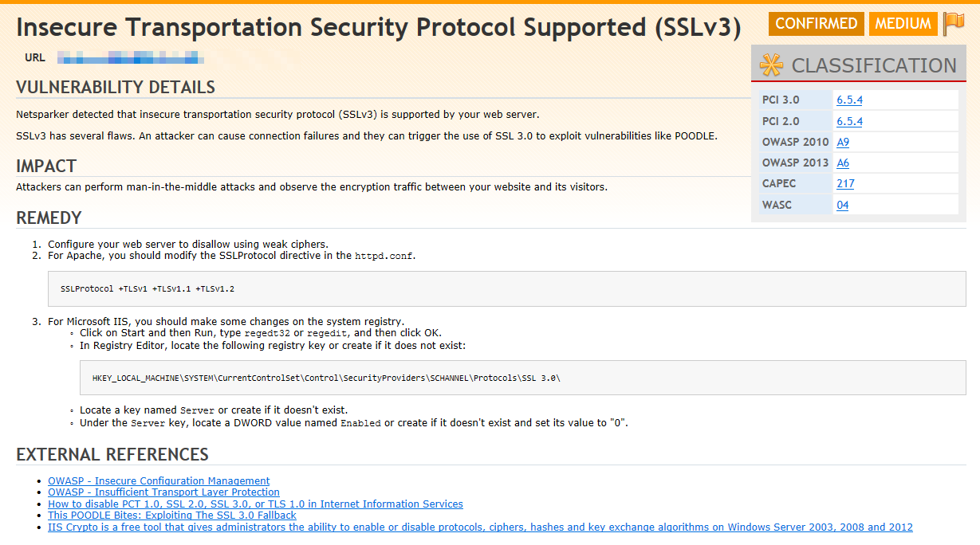980x545 pixels.
Task: Open the PCI 3.0 reference 6.5.4 link
Action: coord(848,100)
